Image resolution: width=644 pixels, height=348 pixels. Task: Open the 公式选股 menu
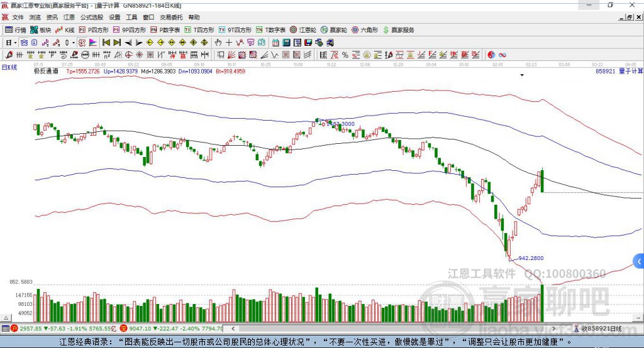coord(92,17)
